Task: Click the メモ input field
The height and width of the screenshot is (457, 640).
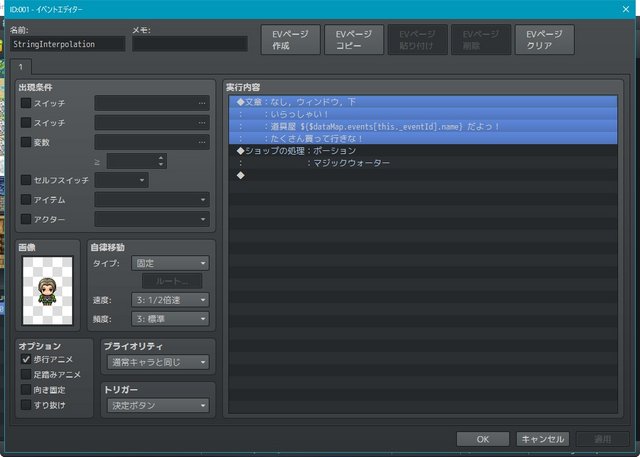Action: point(190,44)
